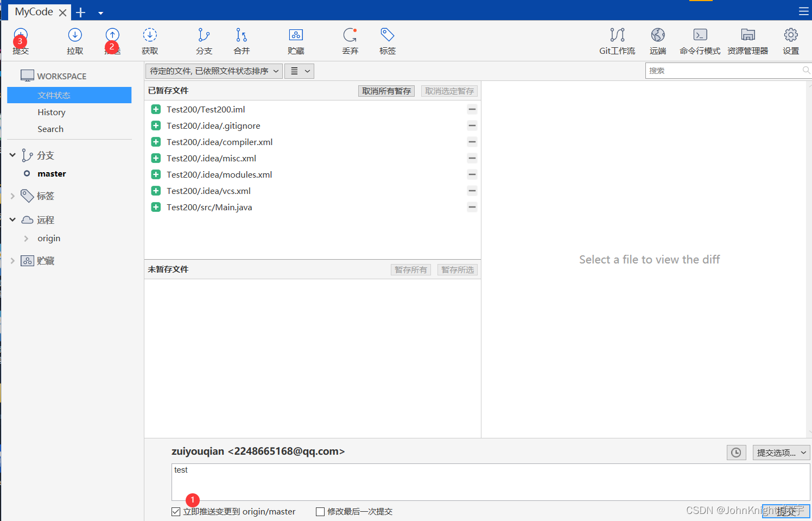
Task: Select staged file Test200/Test200.iml
Action: click(206, 109)
